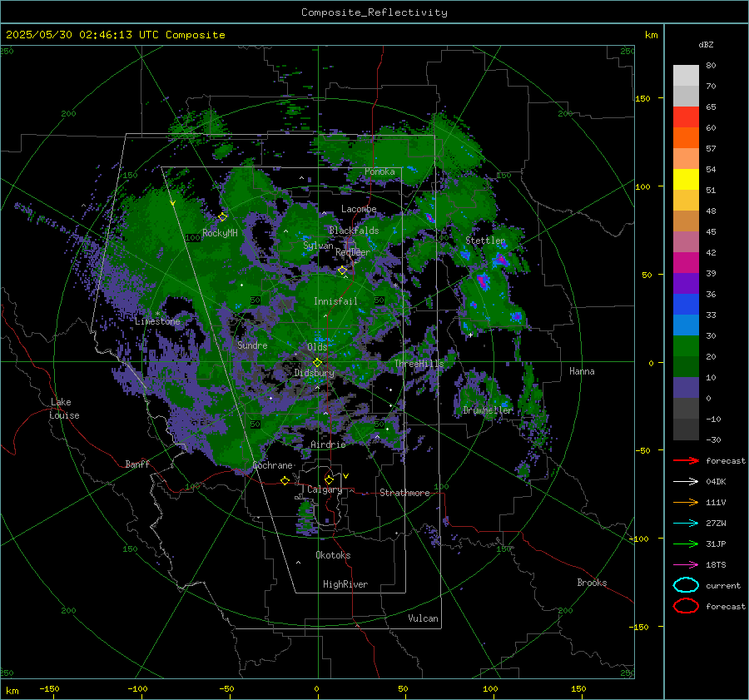Click the 10 dBZ slate-blue swatch

(686, 387)
